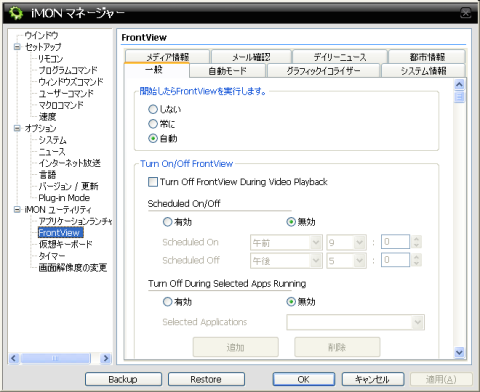
Task: Select インターネット放送 in the tree
Action: (x=69, y=163)
